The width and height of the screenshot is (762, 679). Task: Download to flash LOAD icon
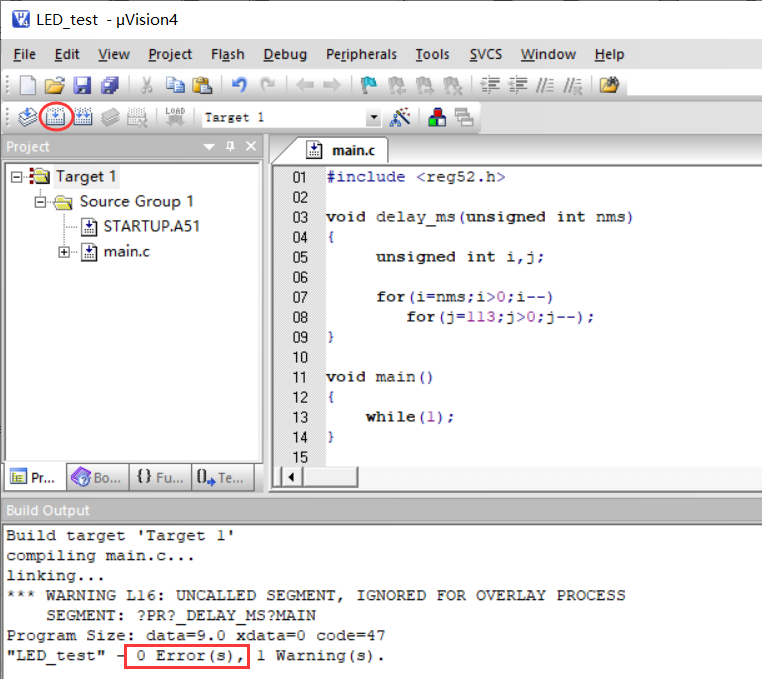[175, 117]
